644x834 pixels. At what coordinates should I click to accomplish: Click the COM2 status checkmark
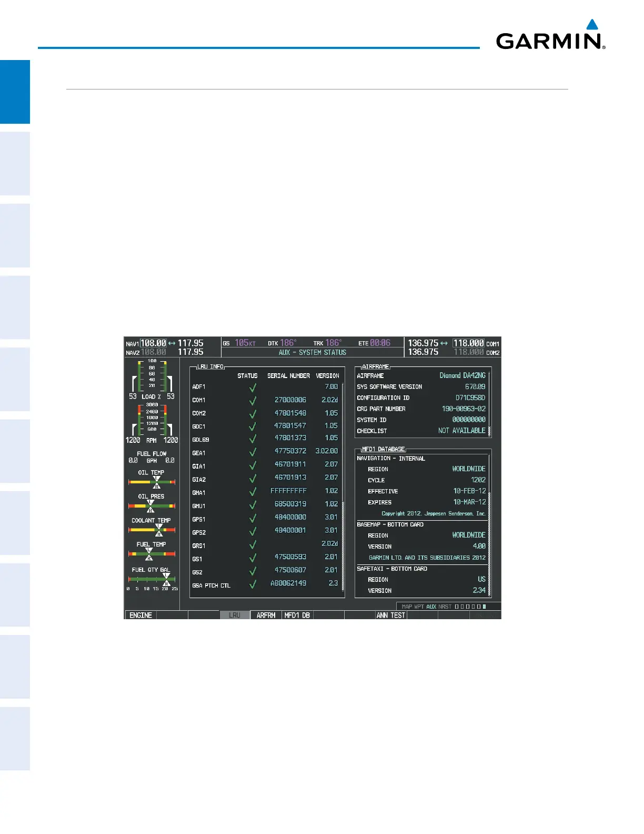click(253, 413)
